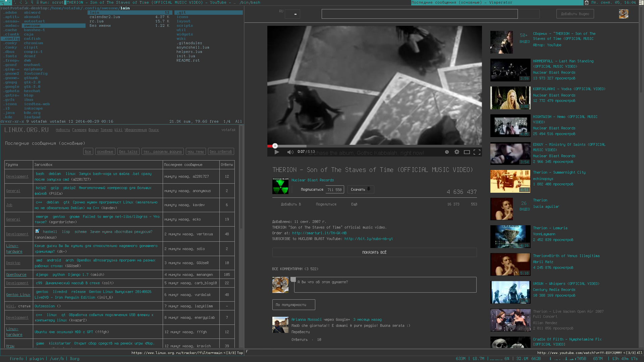This screenshot has width=644, height=362.
Task: Open Новости in linux.org.ru menu
Action: (63, 130)
